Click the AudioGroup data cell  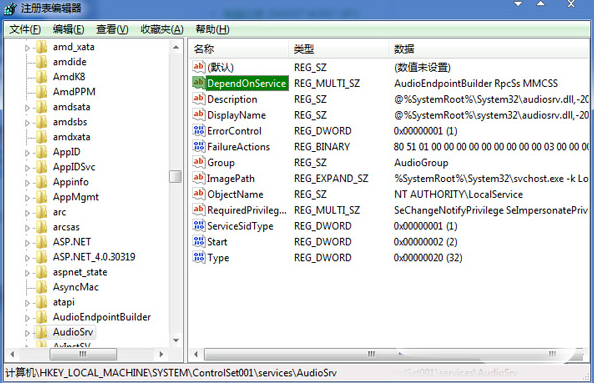(x=421, y=163)
